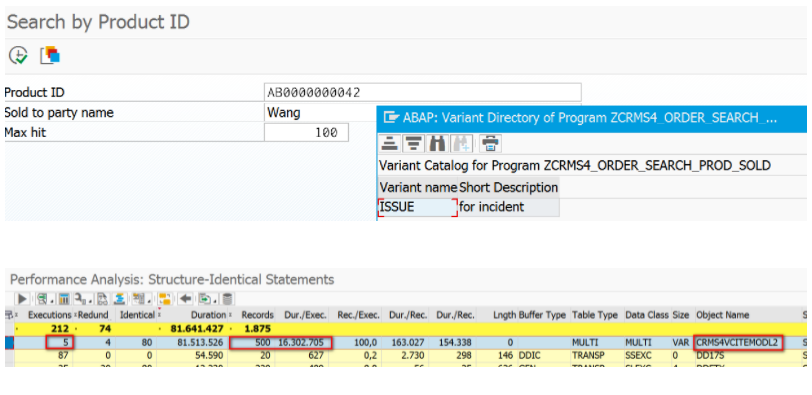Click the Data Class column header
The width and height of the screenshot is (812, 395).
click(x=647, y=315)
